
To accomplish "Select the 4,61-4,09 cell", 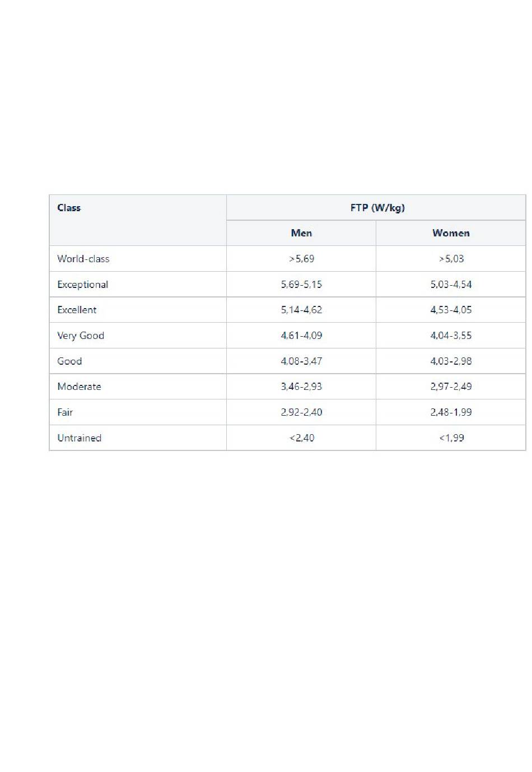I will tap(301, 336).
